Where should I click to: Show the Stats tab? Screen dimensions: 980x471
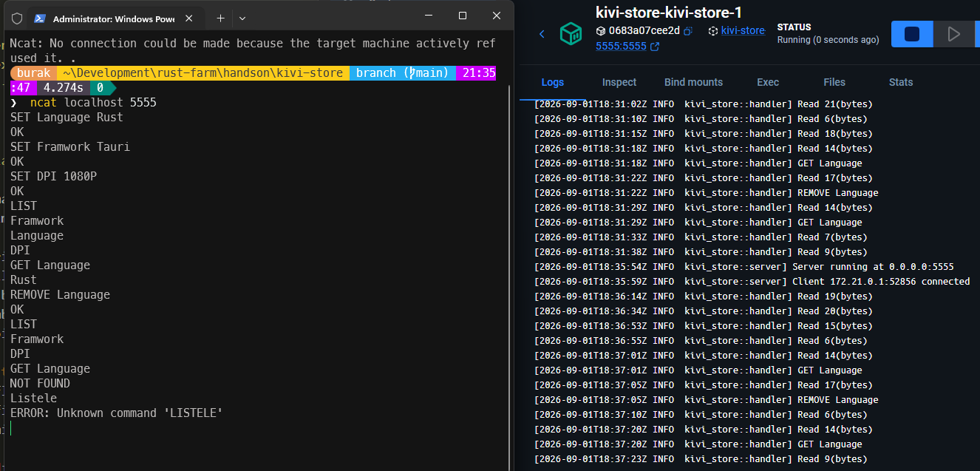[901, 82]
